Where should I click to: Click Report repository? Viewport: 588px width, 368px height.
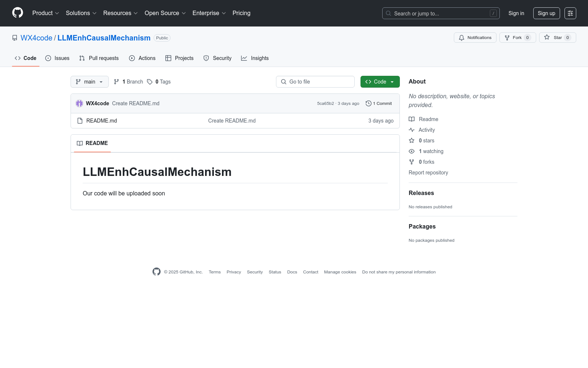click(428, 173)
